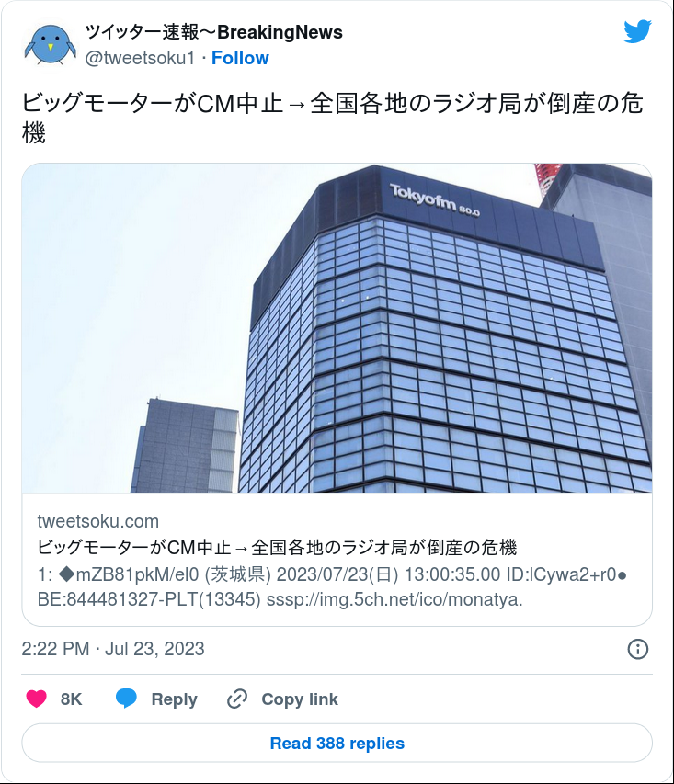Open the ツイッター速報～BreakingNews display name
Image resolution: width=674 pixels, height=784 pixels.
213,32
